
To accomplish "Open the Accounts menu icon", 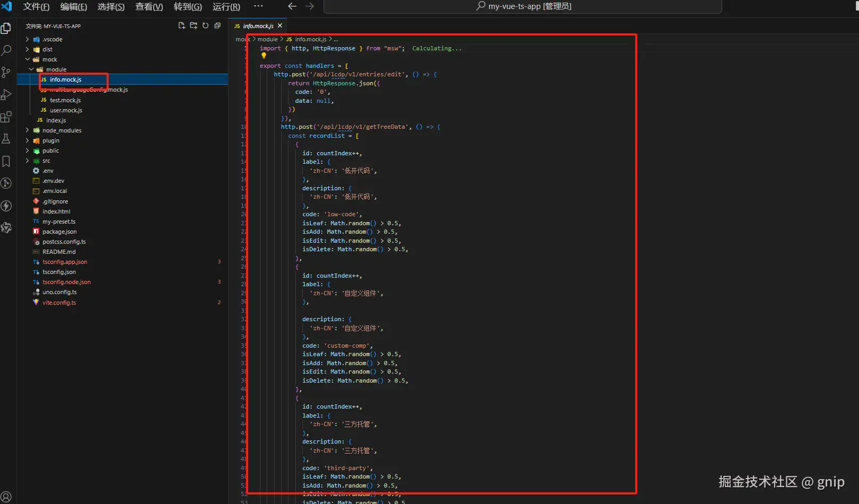I will 6,497.
